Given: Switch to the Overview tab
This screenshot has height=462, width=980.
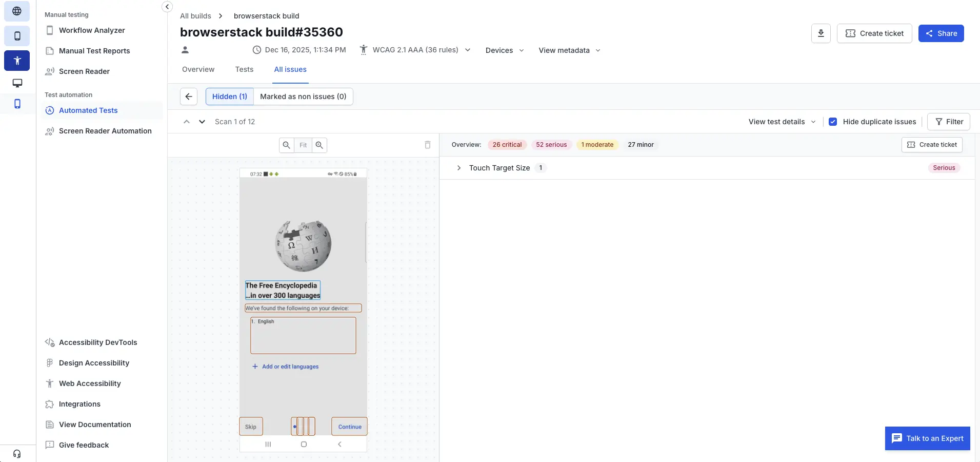Looking at the screenshot, I should [x=198, y=69].
